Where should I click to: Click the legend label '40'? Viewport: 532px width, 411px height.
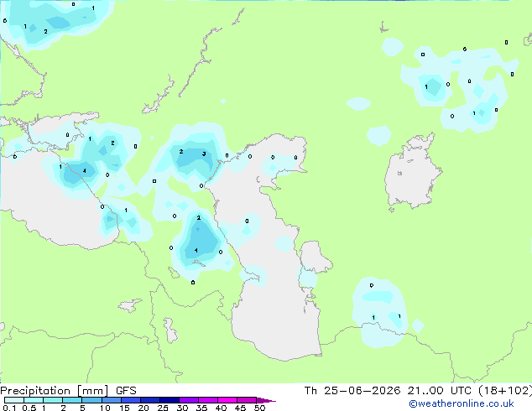point(221,408)
